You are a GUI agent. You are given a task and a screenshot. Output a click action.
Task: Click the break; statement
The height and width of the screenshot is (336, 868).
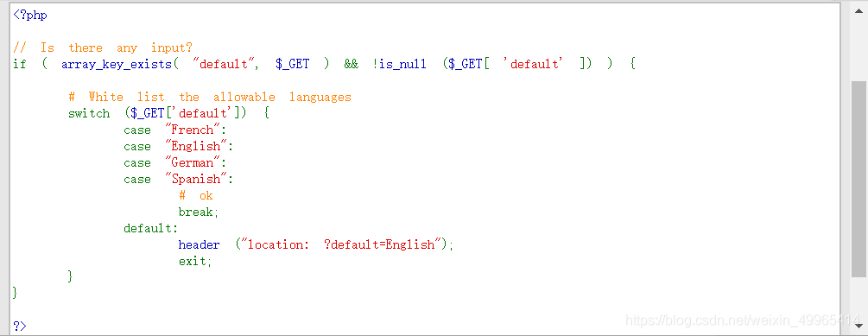[199, 212]
